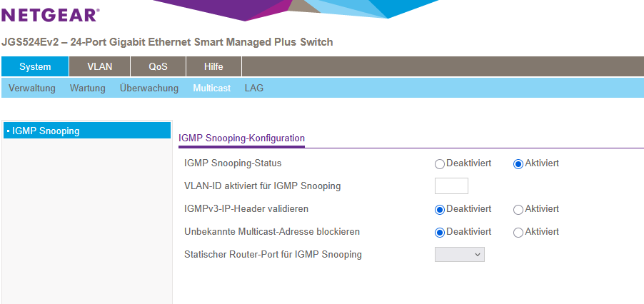Open the System tab

tap(35, 66)
